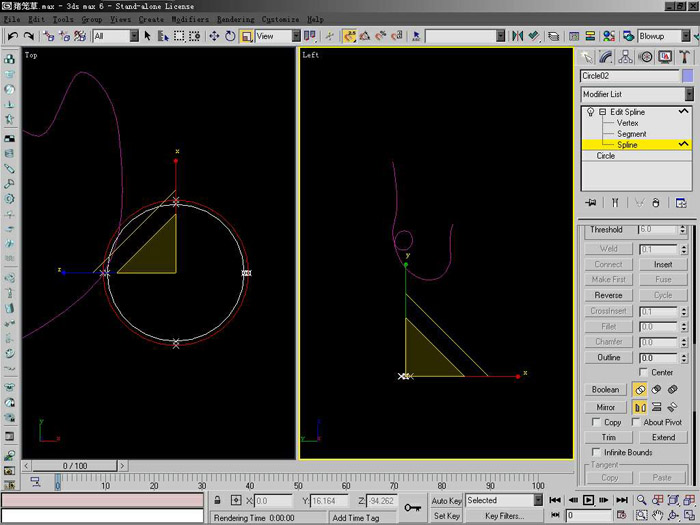Select Boolean Intersection icon
Image resolution: width=700 pixels, height=525 pixels.
click(x=672, y=390)
